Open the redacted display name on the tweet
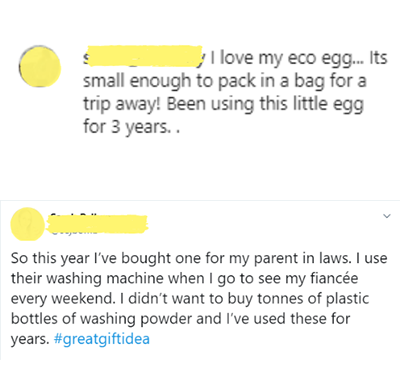This screenshot has height=382, width=400. click(97, 220)
